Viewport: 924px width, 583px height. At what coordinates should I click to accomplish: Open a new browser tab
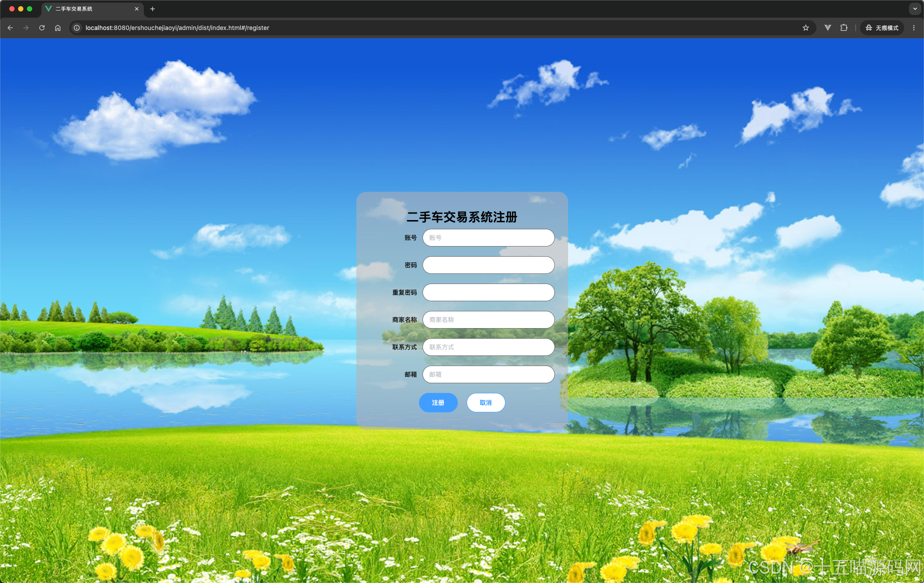153,9
